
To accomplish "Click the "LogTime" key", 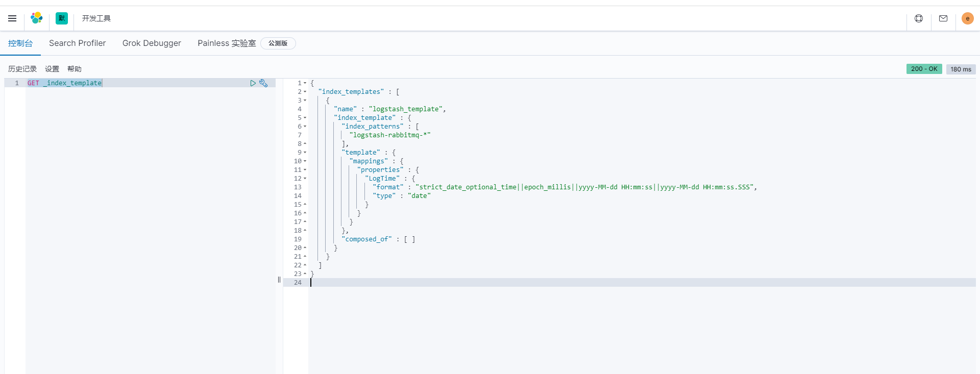I will tap(382, 179).
